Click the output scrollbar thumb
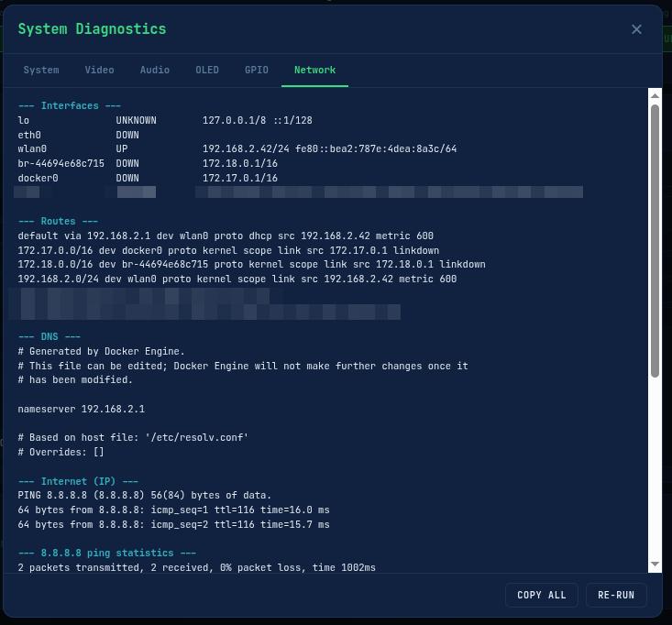672x625 pixels. point(655,238)
